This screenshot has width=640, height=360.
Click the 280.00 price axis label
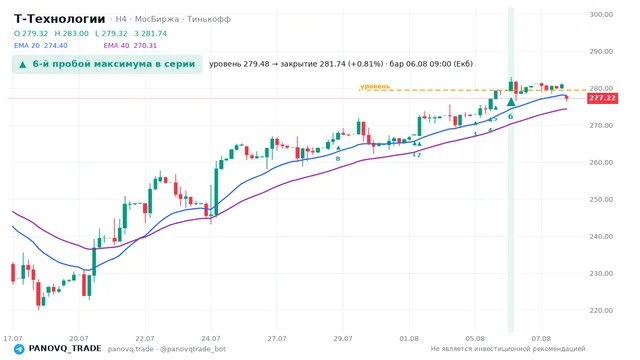601,88
